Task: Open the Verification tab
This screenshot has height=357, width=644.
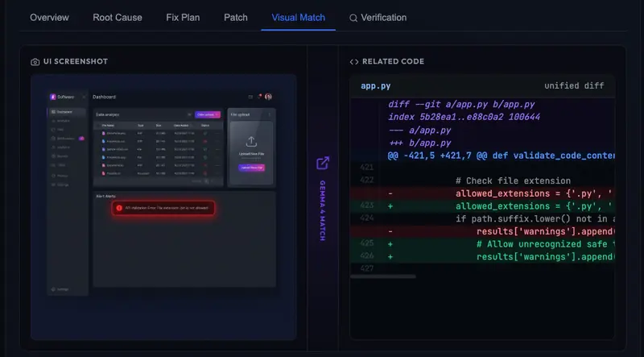Action: pos(378,18)
